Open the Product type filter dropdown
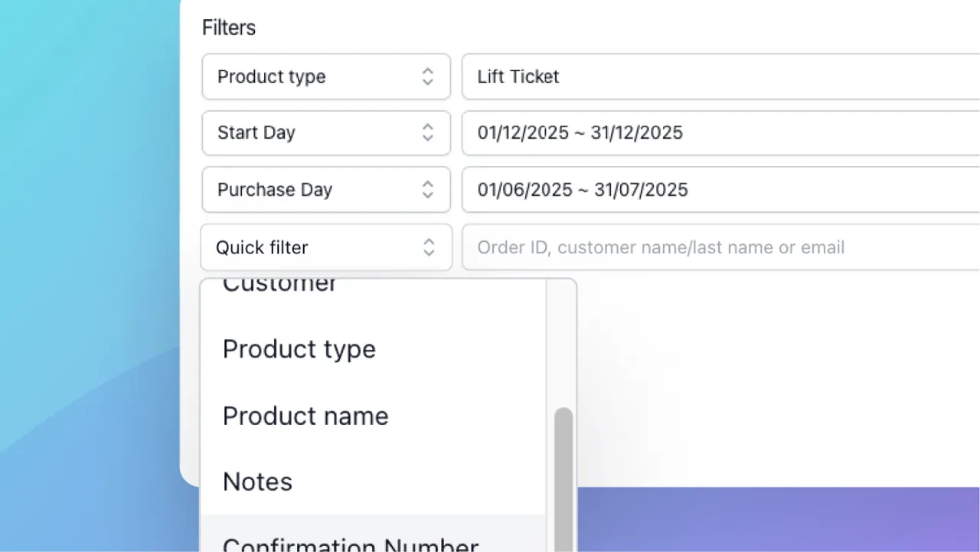 pos(326,77)
